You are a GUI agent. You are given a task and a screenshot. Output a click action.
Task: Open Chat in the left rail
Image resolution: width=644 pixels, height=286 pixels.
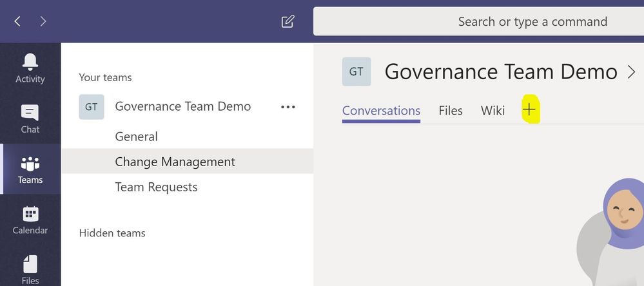click(30, 113)
